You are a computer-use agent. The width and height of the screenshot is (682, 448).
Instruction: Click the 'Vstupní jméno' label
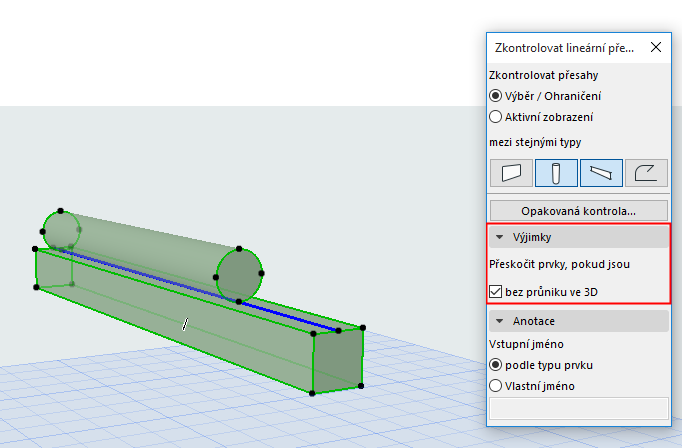pyautogui.click(x=526, y=344)
